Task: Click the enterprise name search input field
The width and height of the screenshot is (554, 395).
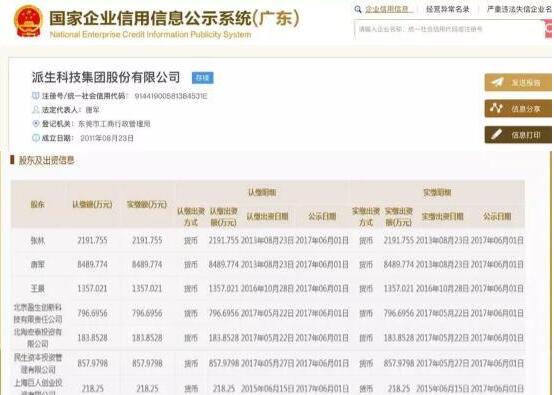Action: 449,29
